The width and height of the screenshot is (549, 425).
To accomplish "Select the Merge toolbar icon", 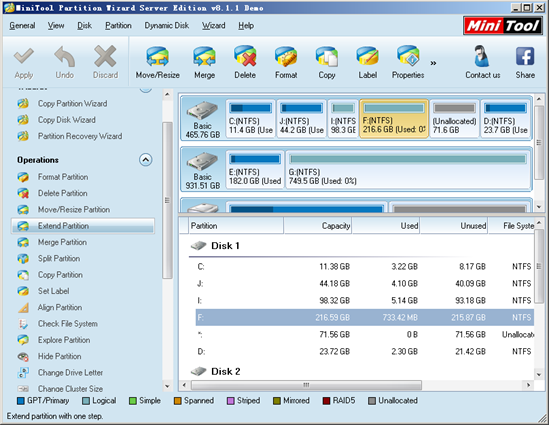I will (x=204, y=57).
